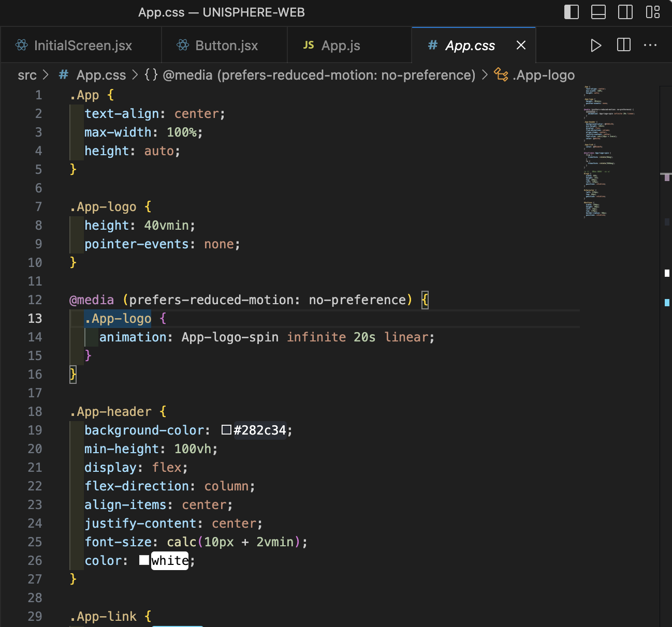Click the minimap code overview
This screenshot has width=672, height=627.
(x=608, y=152)
